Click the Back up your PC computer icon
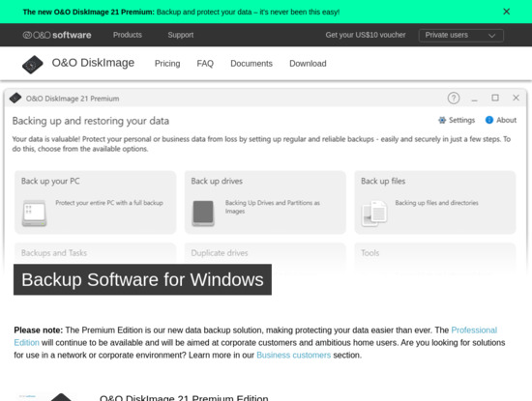The width and height of the screenshot is (532, 401). pyautogui.click(x=34, y=213)
